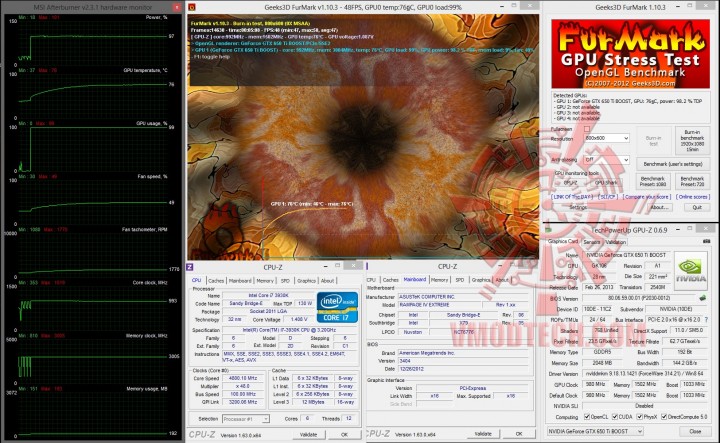Toggle the Fullscreen checkbox in FurMark
This screenshot has width=720, height=443.
[x=587, y=129]
